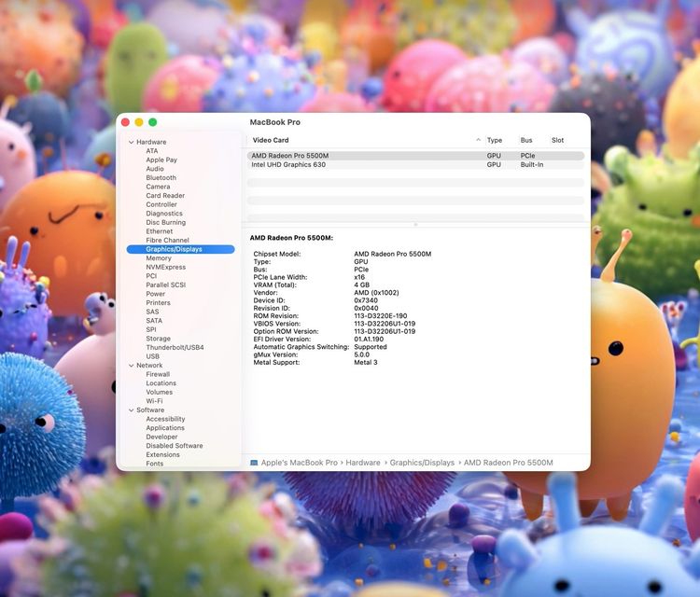Select Bluetooth in the sidebar
This screenshot has width=700, height=597.
(x=161, y=177)
